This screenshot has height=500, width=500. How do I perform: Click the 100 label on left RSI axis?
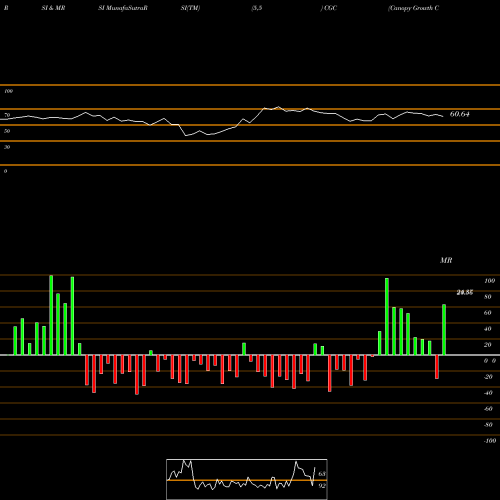[8, 91]
